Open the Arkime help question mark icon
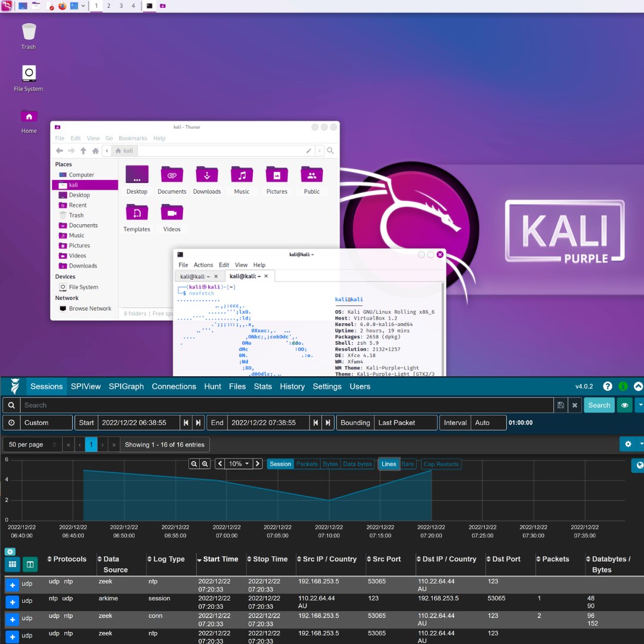Viewport: 644px width, 644px height. (x=608, y=386)
